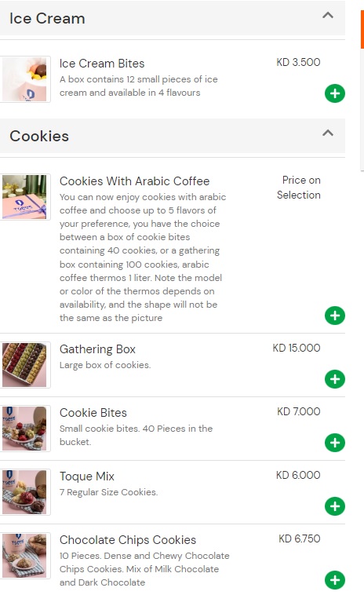Open Ice Cream Bites product photo
This screenshot has width=364, height=595.
24,79
